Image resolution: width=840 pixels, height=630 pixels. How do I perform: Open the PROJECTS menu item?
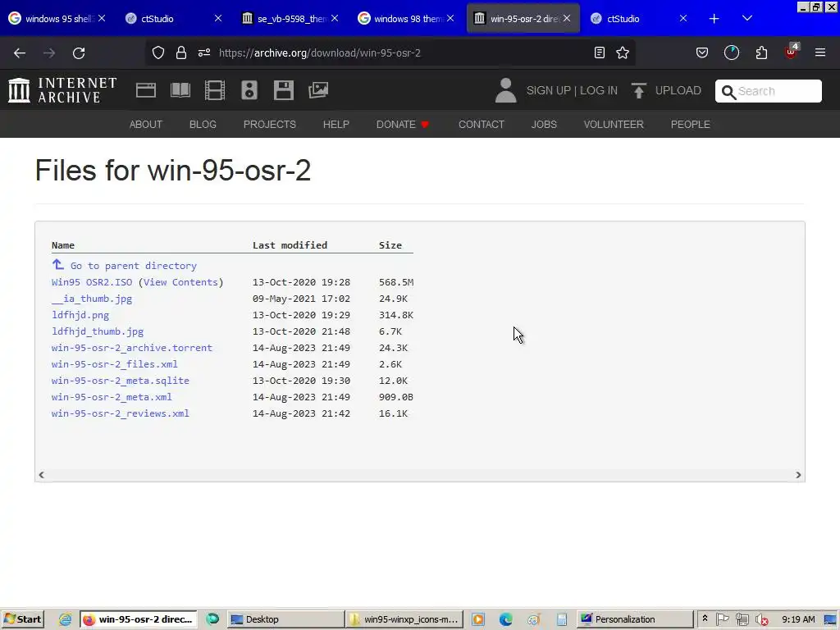click(x=269, y=125)
